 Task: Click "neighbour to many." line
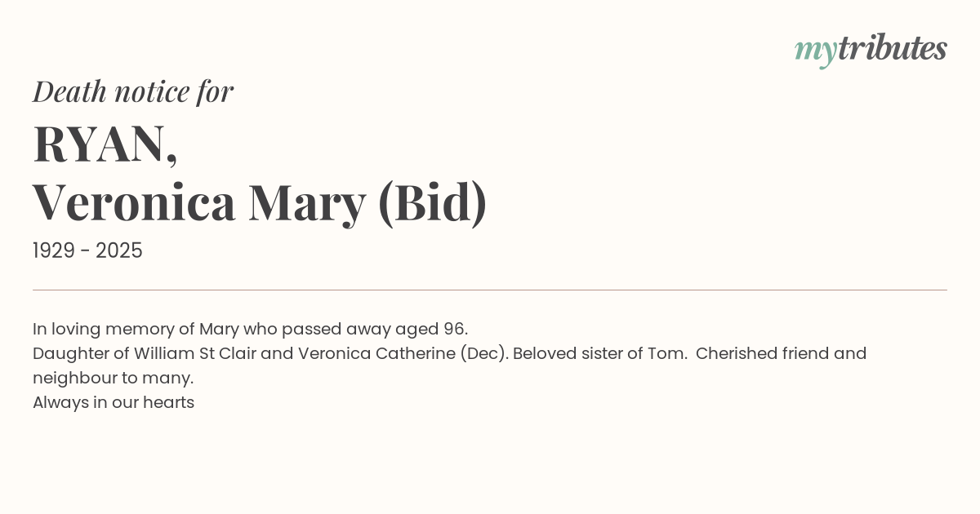click(x=114, y=379)
